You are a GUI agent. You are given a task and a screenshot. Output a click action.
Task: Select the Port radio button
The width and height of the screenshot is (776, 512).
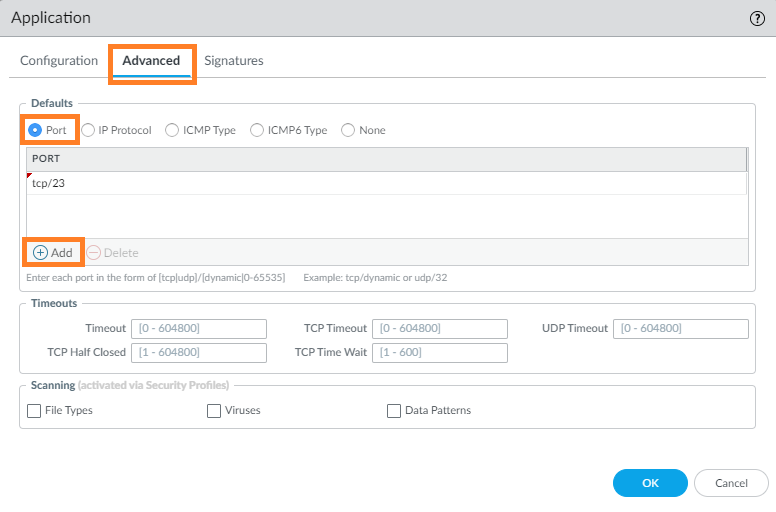coord(35,130)
